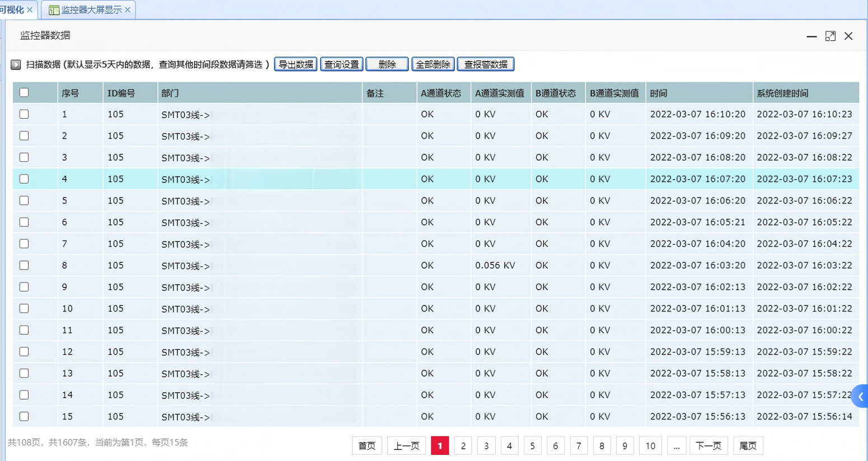This screenshot has height=461, width=868.
Task: Minimize the 监控器数据 dialog
Action: (811, 36)
